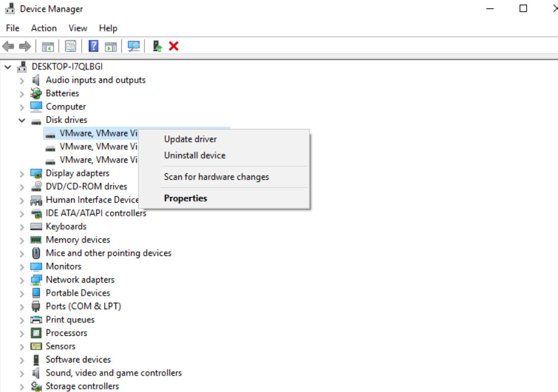Viewport: 558px width, 392px height.
Task: Select the Ports (COM & LPT) label
Action: point(83,306)
